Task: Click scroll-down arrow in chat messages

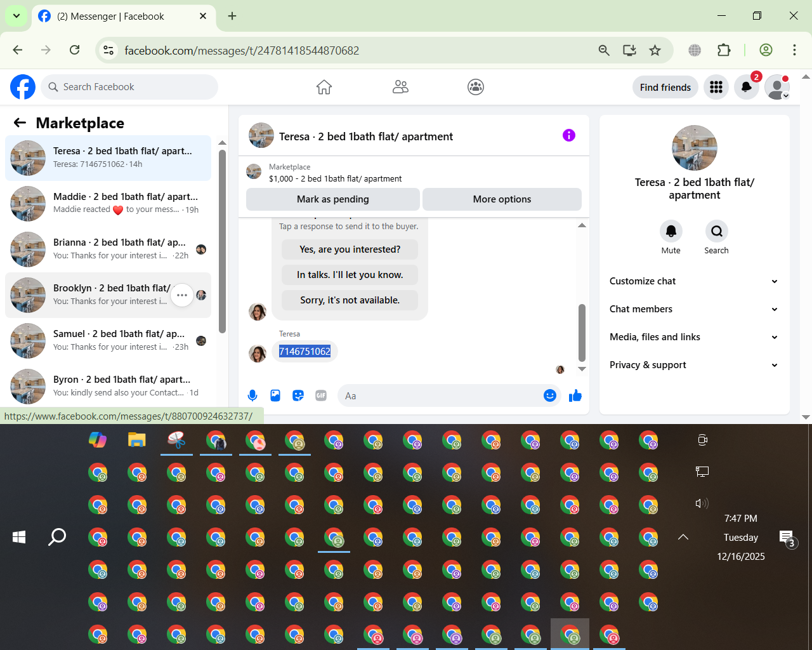Action: 582,369
